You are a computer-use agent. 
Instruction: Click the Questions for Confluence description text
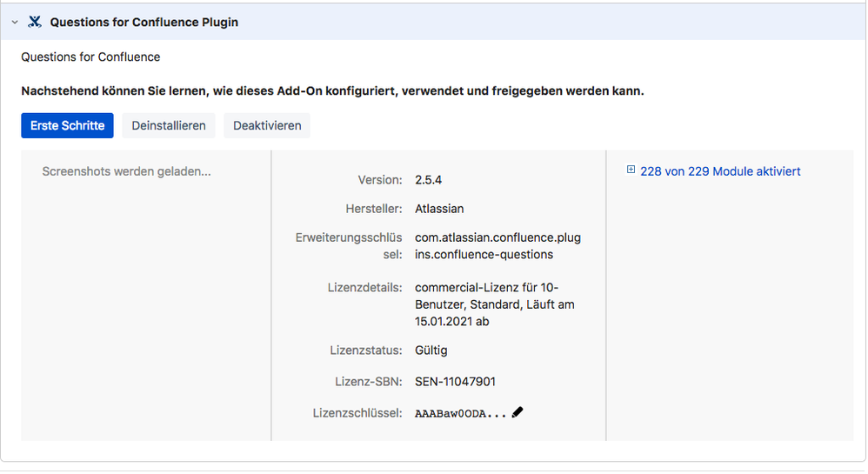pyautogui.click(x=90, y=57)
